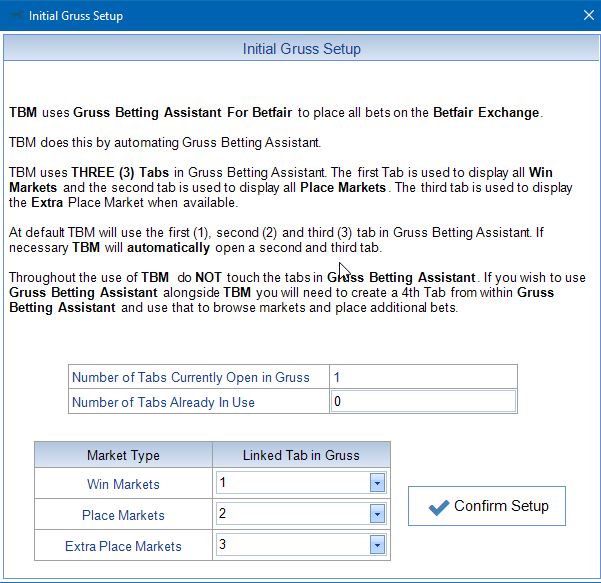Click the Initial Gruss Setup header banner
This screenshot has height=583, width=601.
point(301,49)
